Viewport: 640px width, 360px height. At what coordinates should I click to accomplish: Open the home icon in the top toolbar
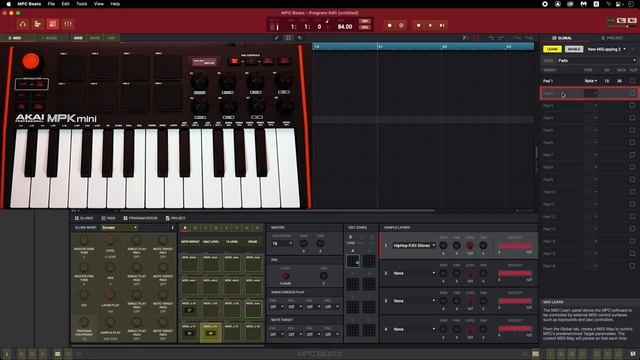pyautogui.click(x=22, y=24)
